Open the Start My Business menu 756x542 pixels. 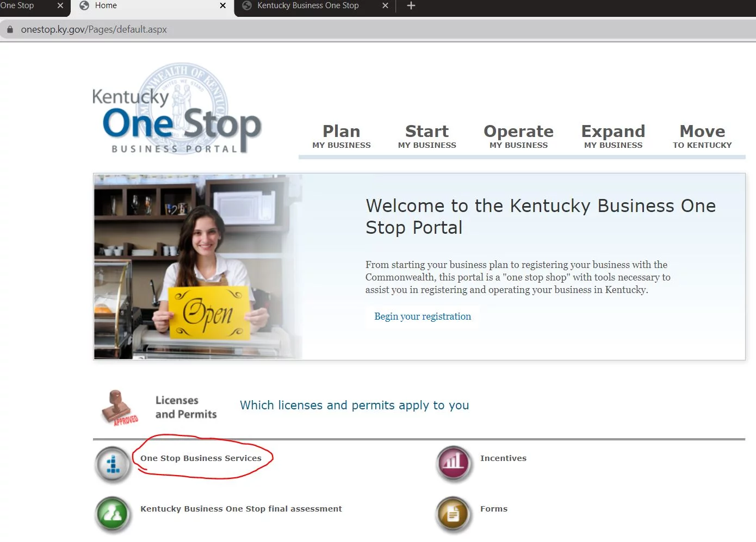(427, 136)
